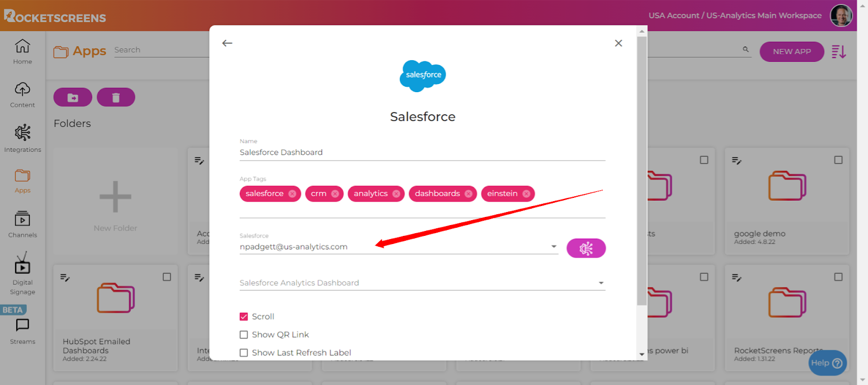
Task: Click dialog scrollbar down arrow
Action: tap(642, 354)
